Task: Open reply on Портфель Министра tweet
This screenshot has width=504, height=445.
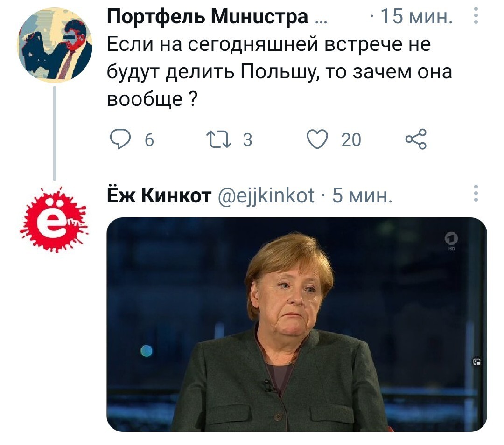Action: coord(120,139)
